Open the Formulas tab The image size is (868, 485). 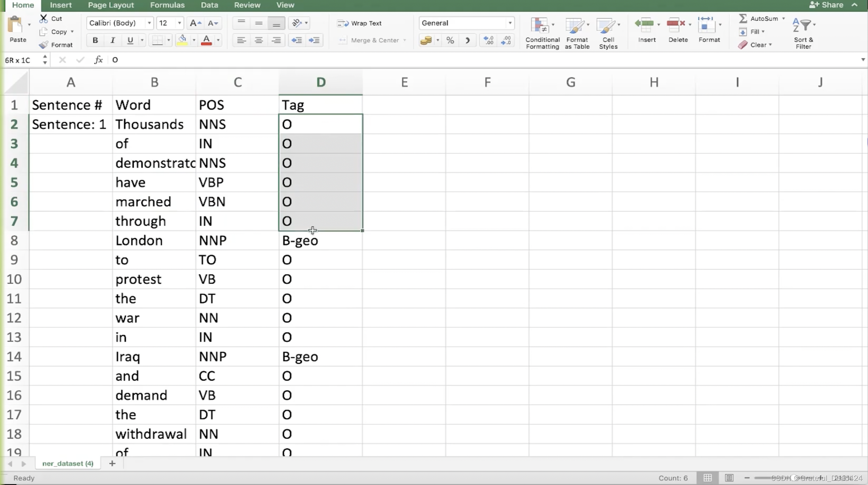click(x=167, y=5)
